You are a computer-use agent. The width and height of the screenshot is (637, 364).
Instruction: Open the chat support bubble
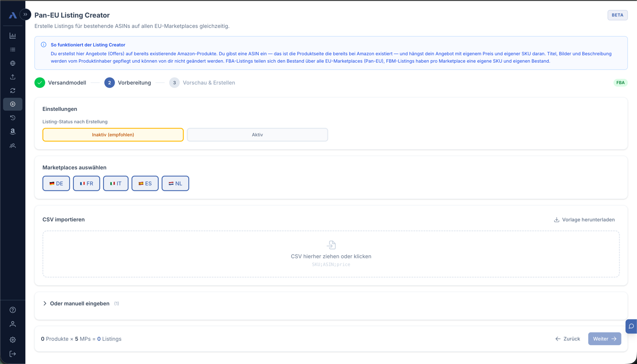click(631, 326)
